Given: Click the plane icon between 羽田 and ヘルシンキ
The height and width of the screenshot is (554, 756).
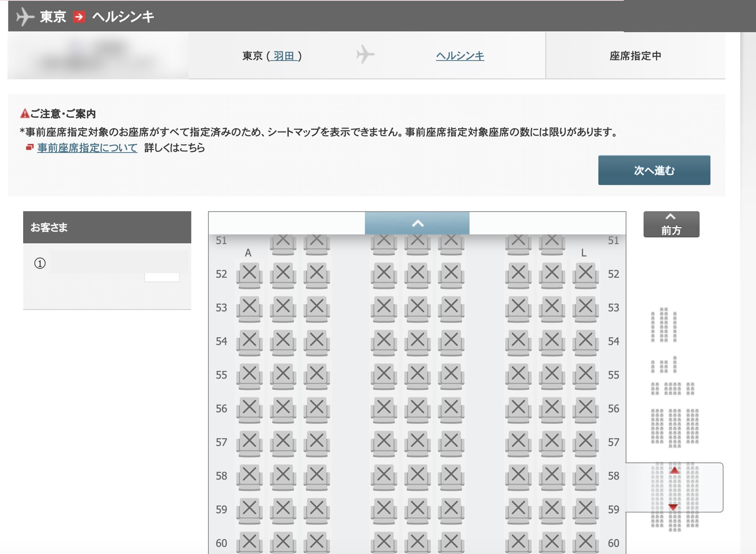Looking at the screenshot, I should click(365, 54).
